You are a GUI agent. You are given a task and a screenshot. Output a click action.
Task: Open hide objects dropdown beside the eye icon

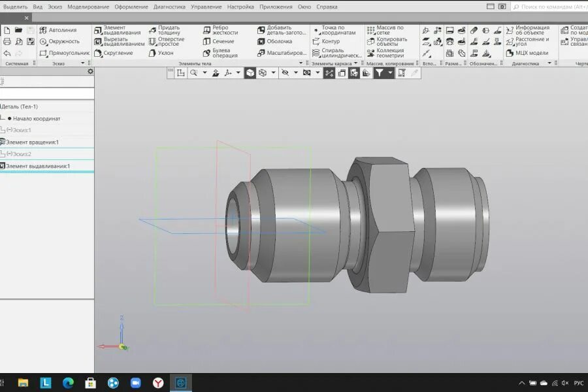point(295,73)
